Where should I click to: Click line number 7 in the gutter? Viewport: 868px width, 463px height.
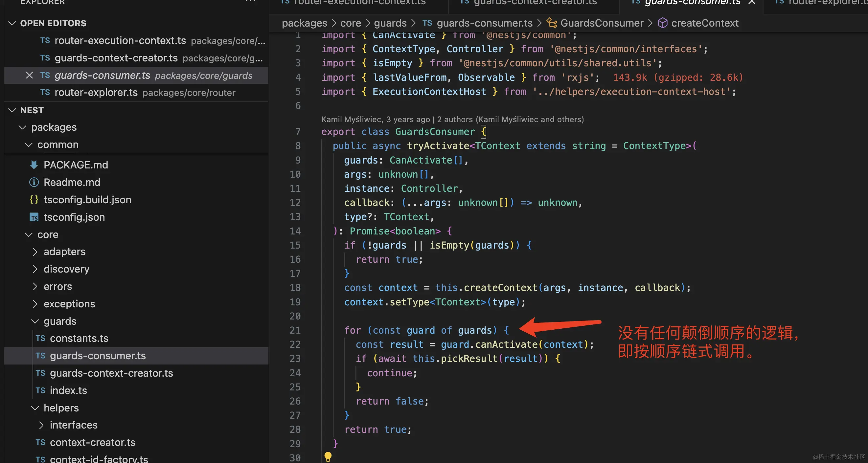coord(298,132)
